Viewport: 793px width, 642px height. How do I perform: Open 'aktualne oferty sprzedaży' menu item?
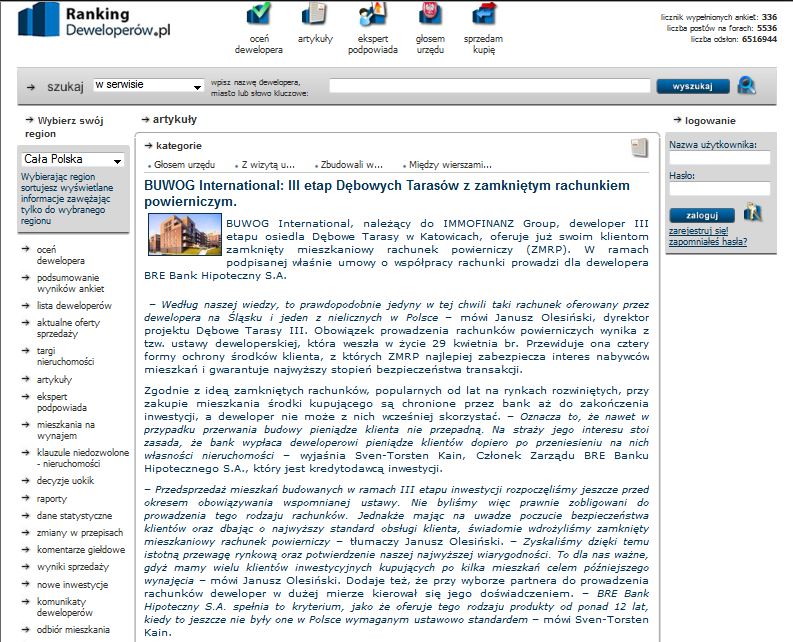68,328
